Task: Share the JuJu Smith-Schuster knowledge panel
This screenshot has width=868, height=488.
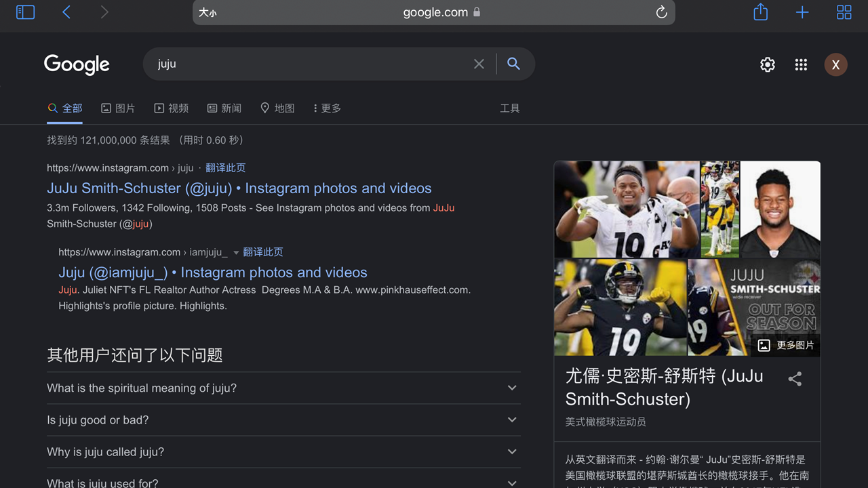Action: coord(795,379)
